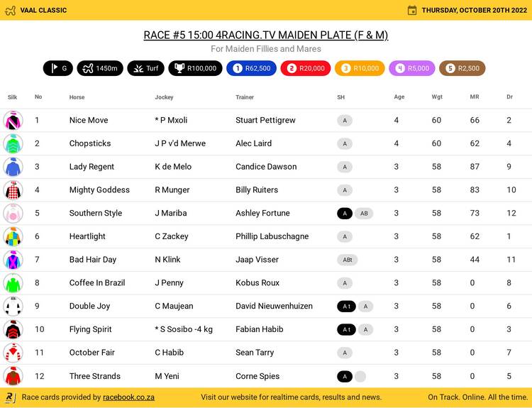Click Double Joy's 'A t' black badge
532x408 pixels.
pos(346,307)
